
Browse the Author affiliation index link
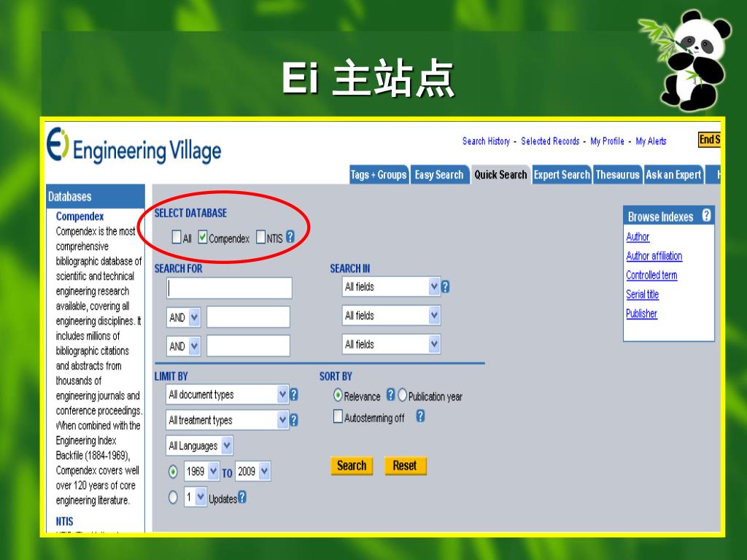tap(654, 256)
